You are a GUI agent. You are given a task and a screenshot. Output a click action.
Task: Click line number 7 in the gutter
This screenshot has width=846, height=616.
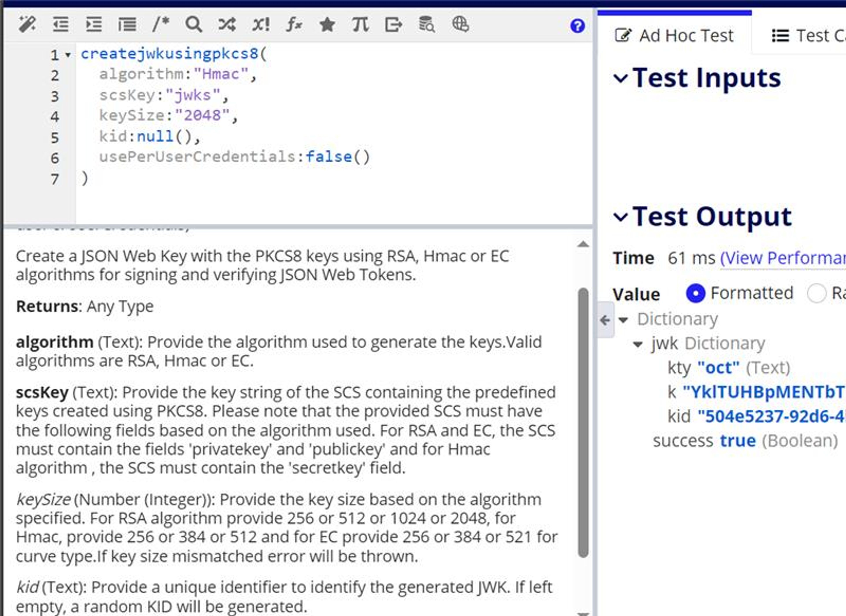coord(55,180)
